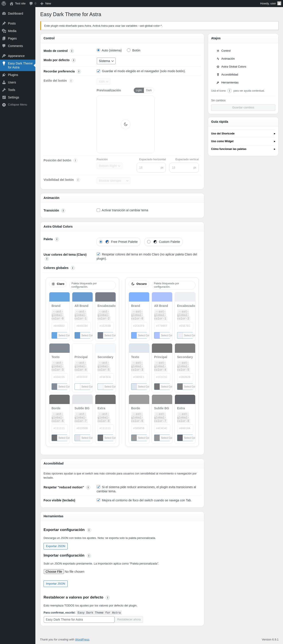The width and height of the screenshot is (283, 644).
Task: Click info icon beside Modo por defecto
Action: coord(74,60)
